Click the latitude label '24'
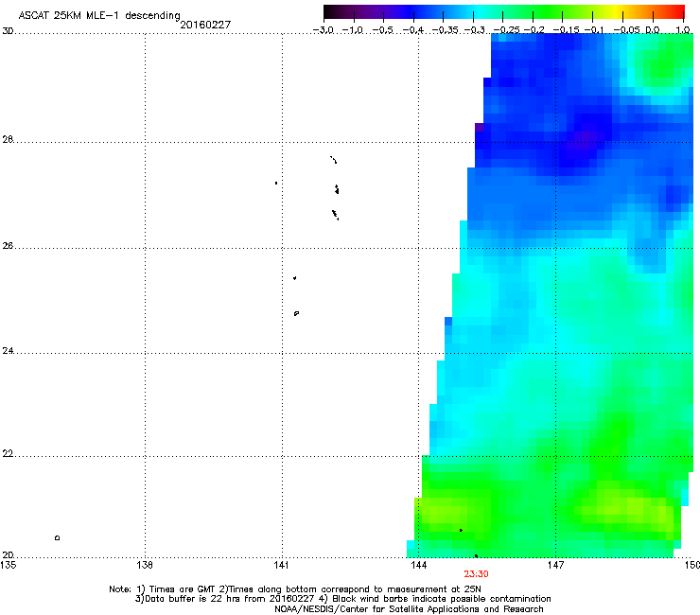This screenshot has width=700, height=615. coord(8,351)
